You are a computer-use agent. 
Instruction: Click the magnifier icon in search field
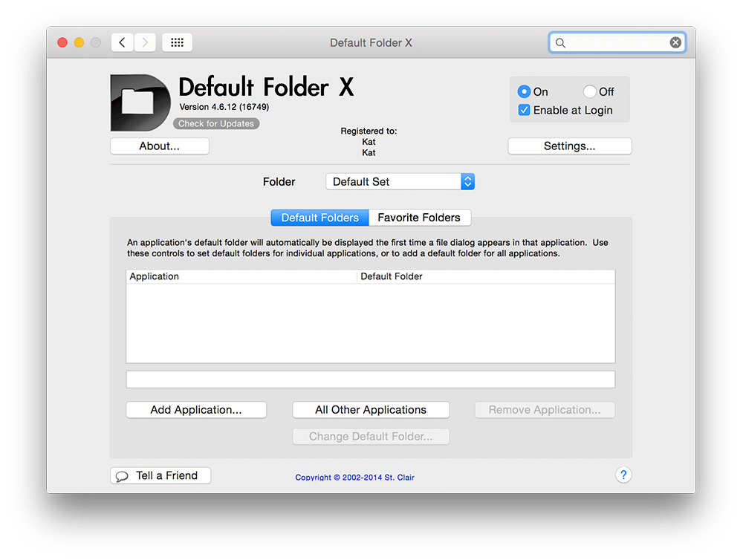tap(560, 43)
